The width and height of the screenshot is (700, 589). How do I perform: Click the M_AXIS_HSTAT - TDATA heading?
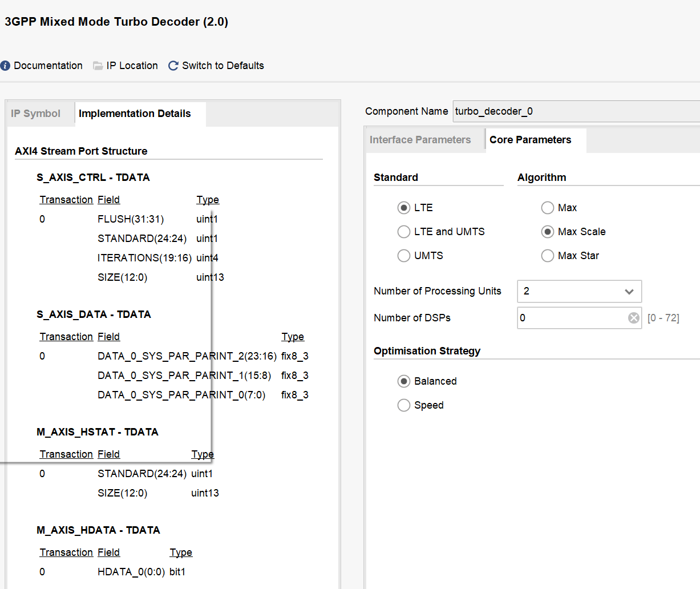click(98, 432)
